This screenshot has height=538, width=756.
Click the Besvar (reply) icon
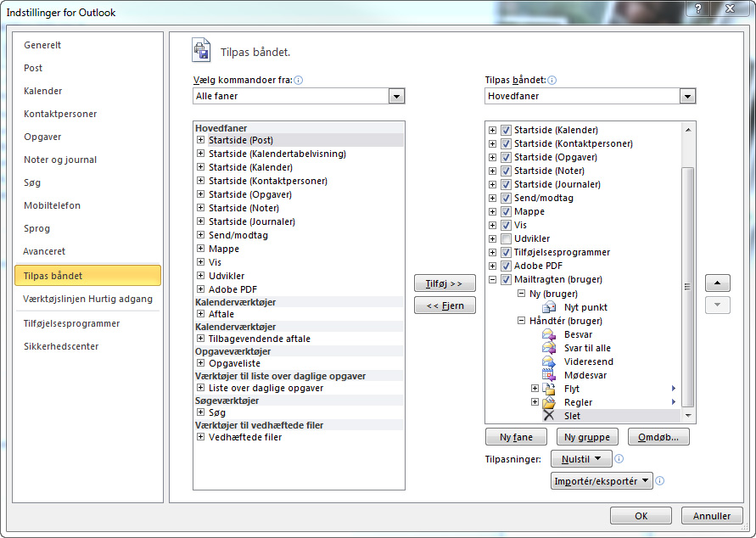pos(548,334)
